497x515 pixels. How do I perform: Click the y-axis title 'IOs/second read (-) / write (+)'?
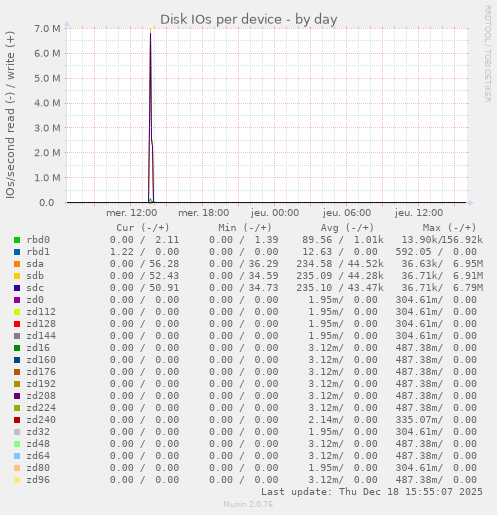point(10,115)
